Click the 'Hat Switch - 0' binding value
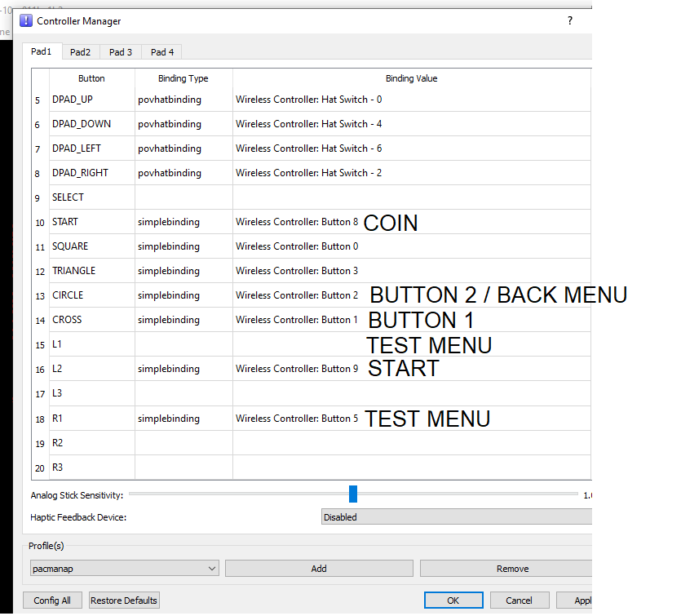Image resolution: width=681 pixels, height=616 pixels. (412, 100)
